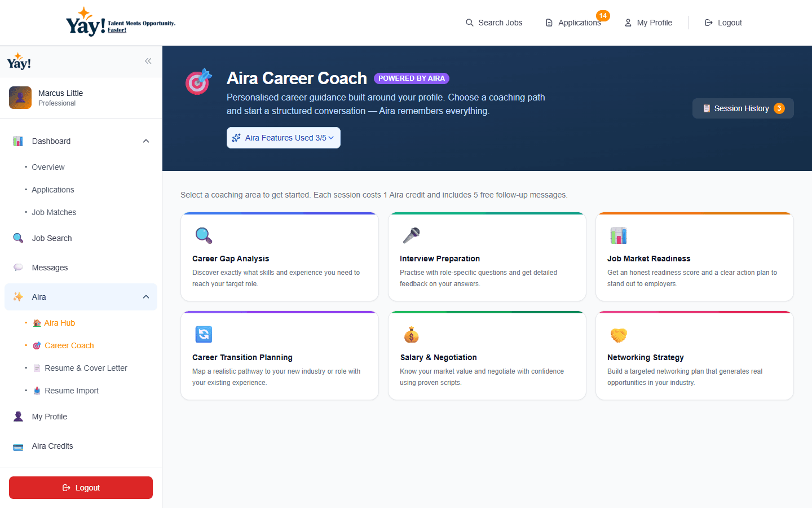Select the Job Market Readiness chart icon

pos(619,235)
